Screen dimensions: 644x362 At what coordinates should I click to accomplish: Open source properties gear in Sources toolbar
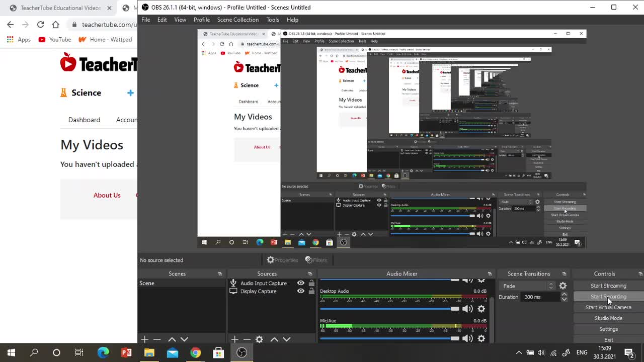[259, 339]
